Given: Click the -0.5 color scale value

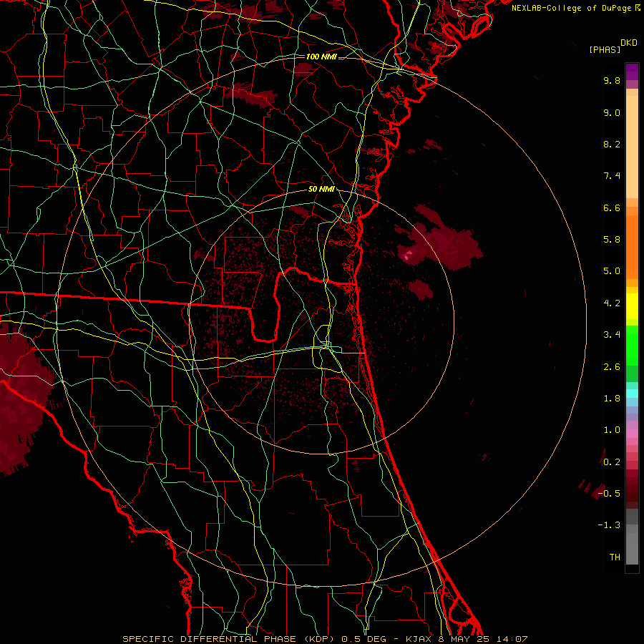Looking at the screenshot, I should [x=609, y=494].
